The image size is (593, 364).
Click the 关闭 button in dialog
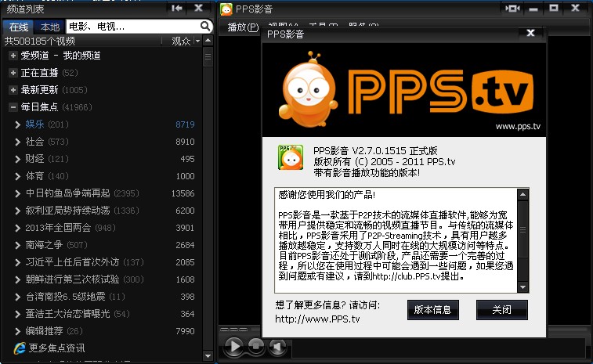coord(501,310)
